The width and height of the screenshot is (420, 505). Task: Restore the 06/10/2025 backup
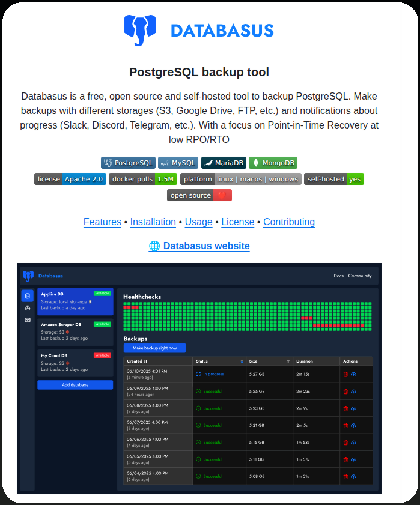[x=353, y=374]
